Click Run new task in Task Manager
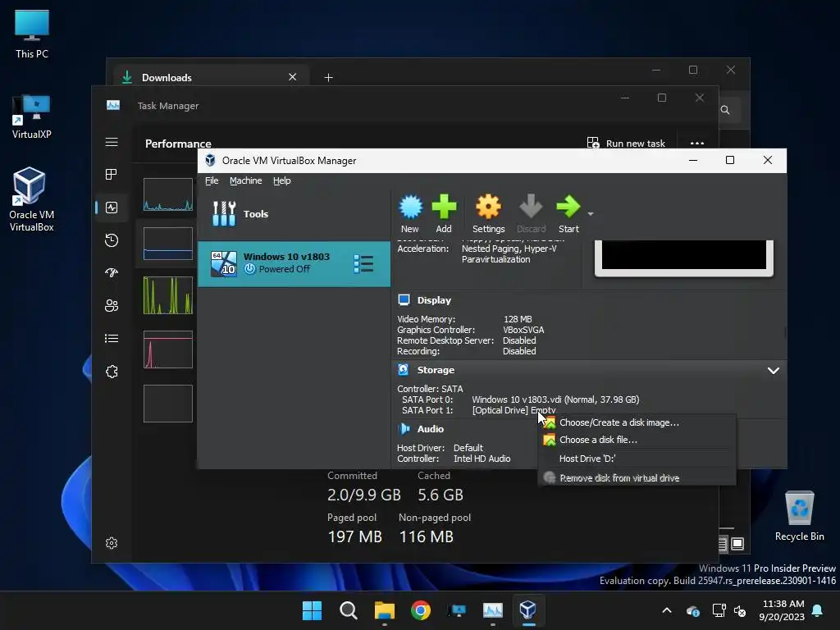 click(626, 143)
